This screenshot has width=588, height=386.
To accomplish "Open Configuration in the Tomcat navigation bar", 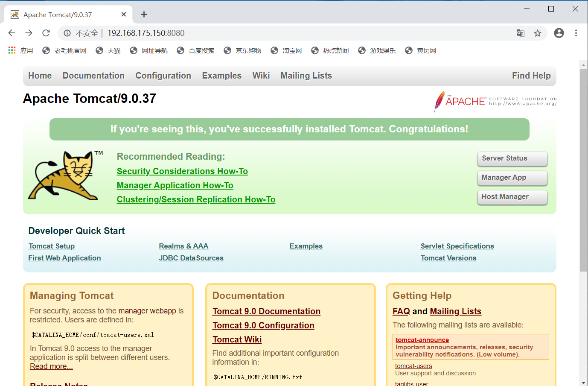I will 163,76.
